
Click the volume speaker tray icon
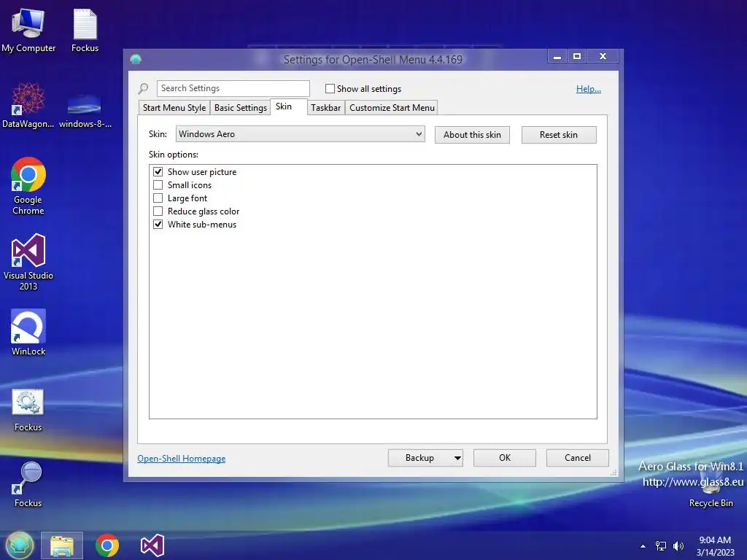point(678,546)
